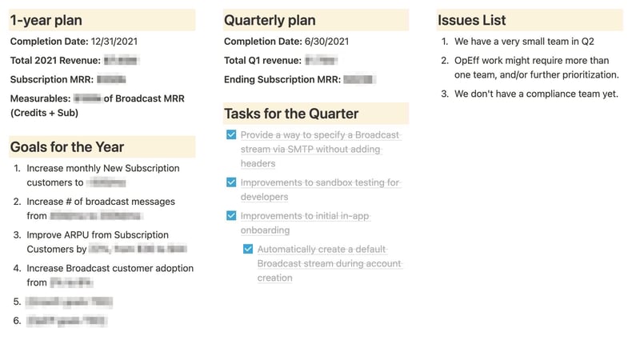Click the small team in Q2 issue

pos(523,42)
